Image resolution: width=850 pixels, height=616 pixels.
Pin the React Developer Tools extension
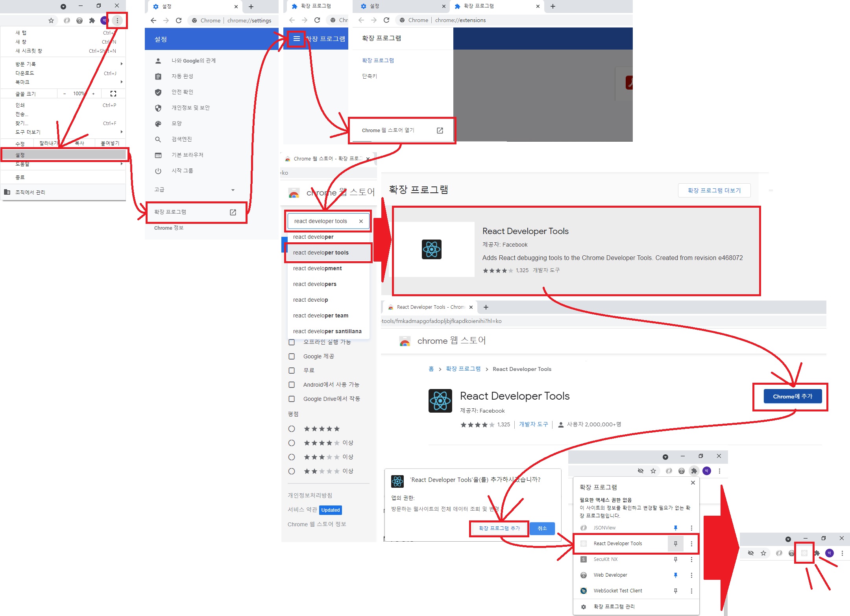tap(675, 544)
